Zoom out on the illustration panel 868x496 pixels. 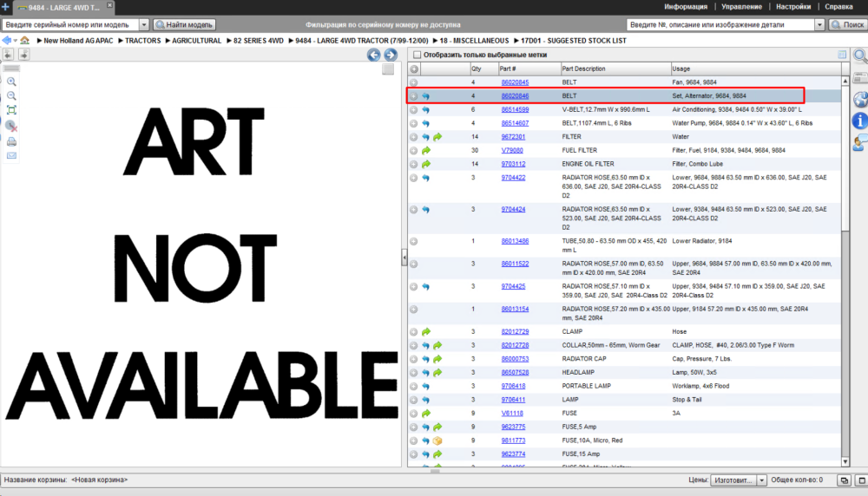point(11,95)
